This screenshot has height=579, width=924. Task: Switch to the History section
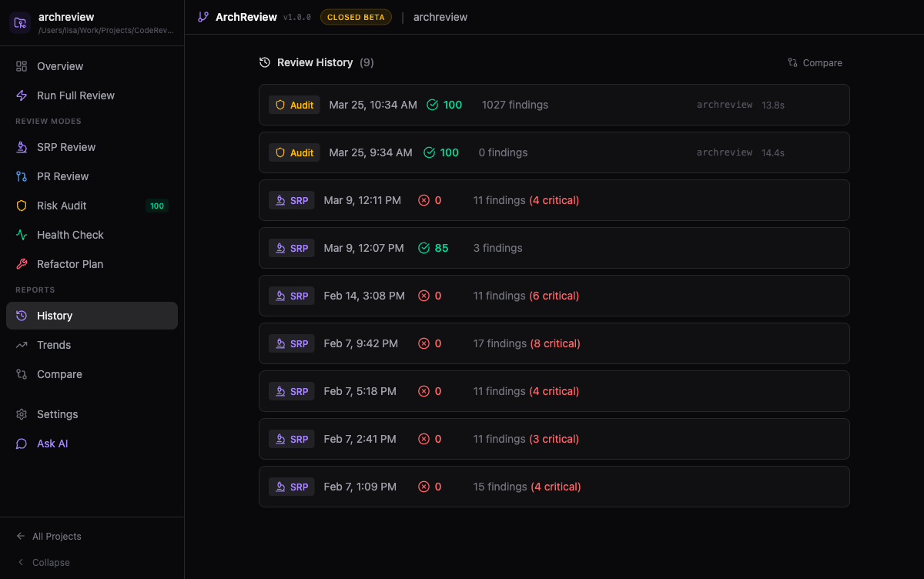[x=54, y=316]
